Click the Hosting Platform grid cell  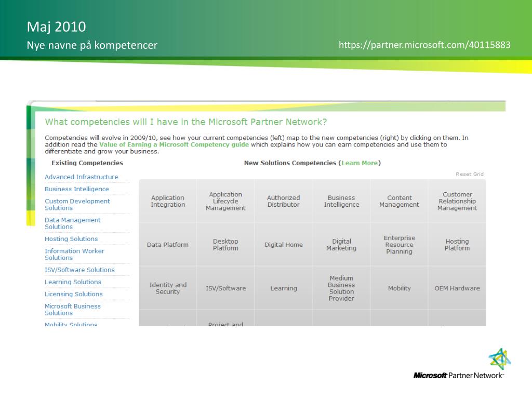pyautogui.click(x=457, y=245)
